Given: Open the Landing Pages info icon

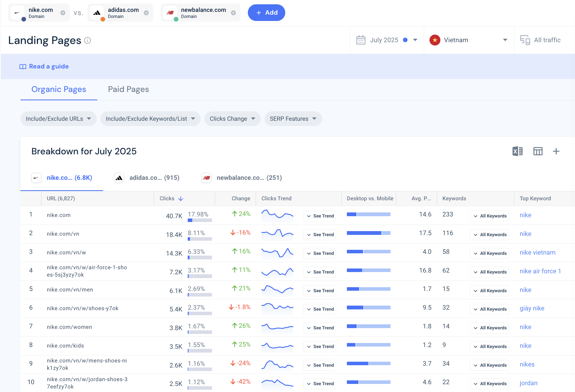Looking at the screenshot, I should coord(87,40).
